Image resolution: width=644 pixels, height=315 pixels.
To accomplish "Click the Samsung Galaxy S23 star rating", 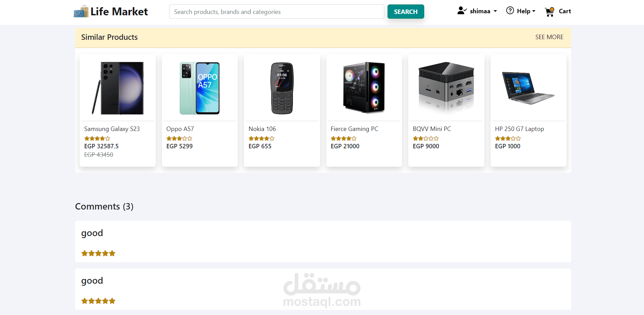I will point(97,138).
